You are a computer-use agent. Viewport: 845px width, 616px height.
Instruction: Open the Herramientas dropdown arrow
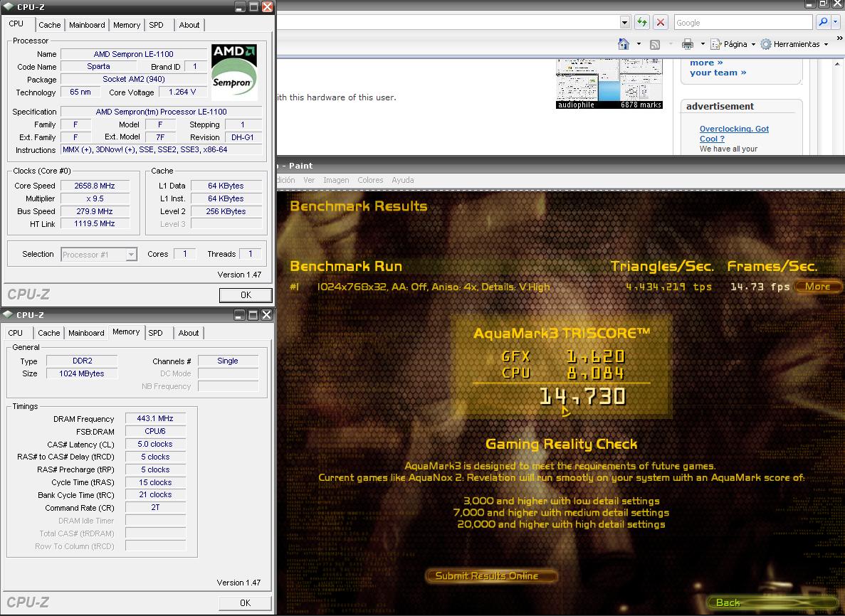pyautogui.click(x=826, y=44)
